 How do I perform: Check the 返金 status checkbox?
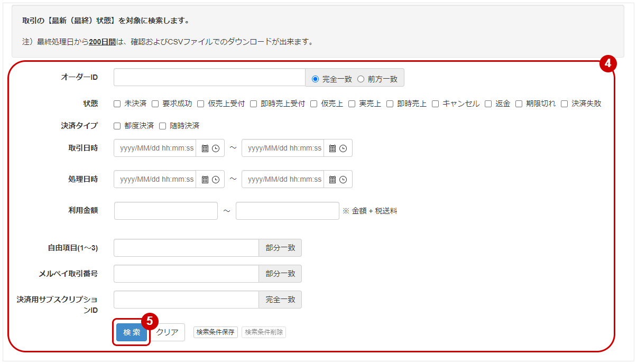point(488,104)
